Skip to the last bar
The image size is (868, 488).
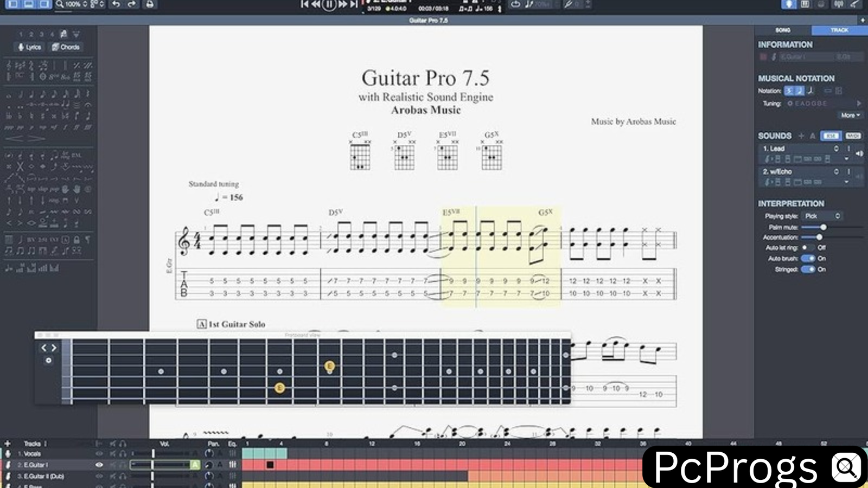point(354,4)
